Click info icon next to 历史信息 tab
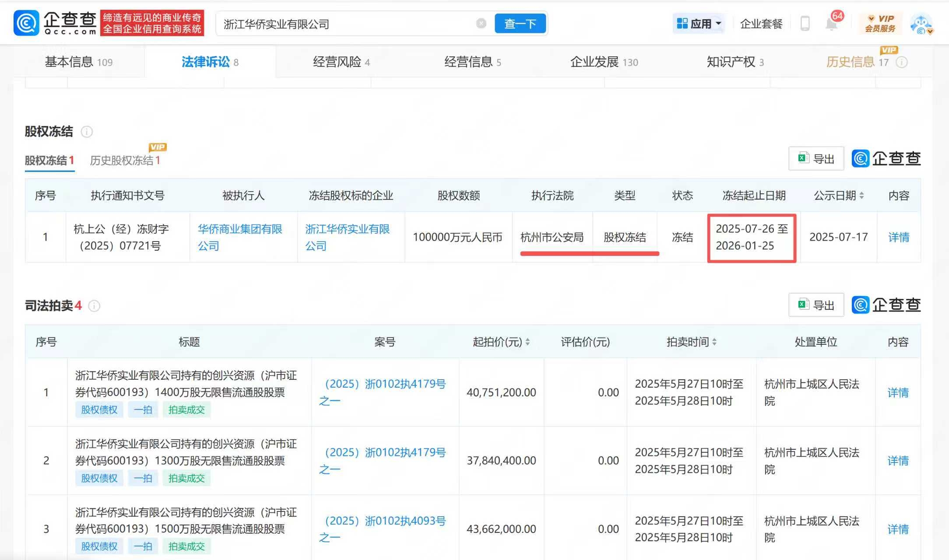 901,62
